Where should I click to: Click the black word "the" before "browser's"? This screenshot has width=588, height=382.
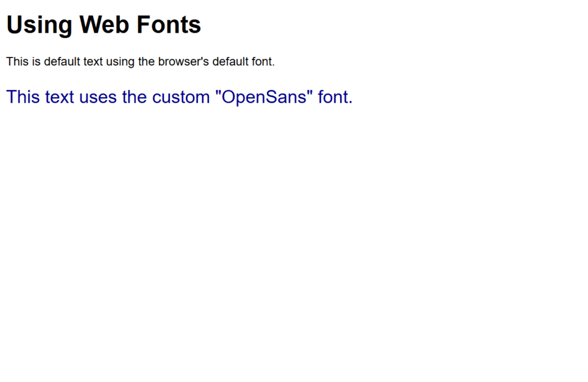point(146,61)
